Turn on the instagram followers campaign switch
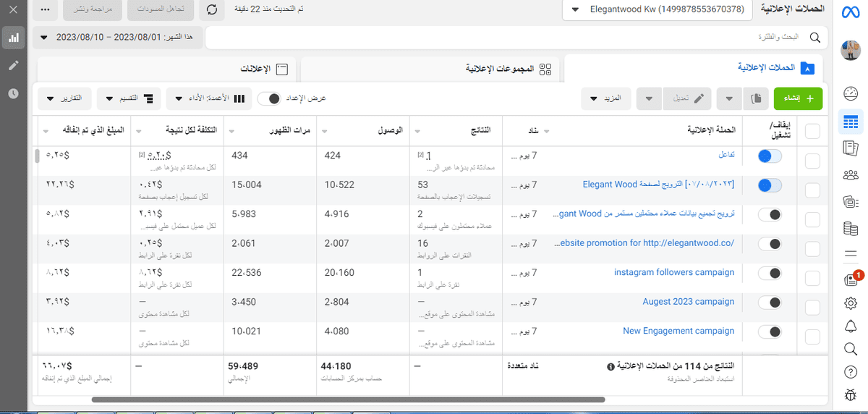 770,274
